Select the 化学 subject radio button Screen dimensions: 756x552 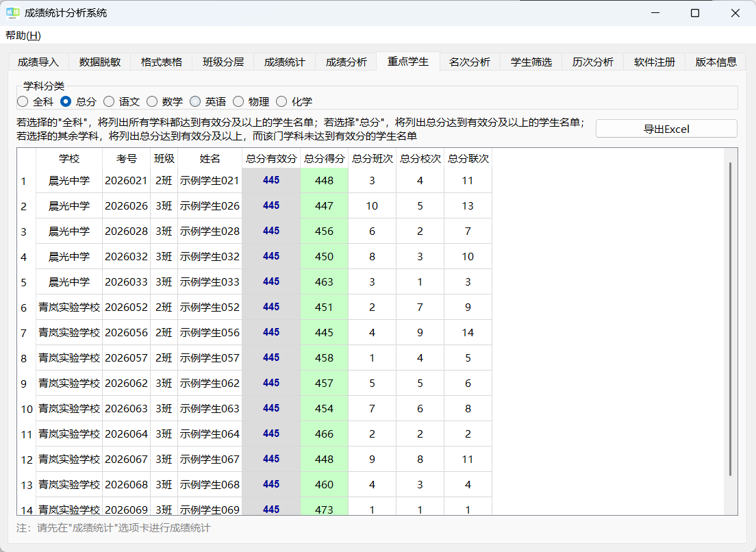pos(294,102)
